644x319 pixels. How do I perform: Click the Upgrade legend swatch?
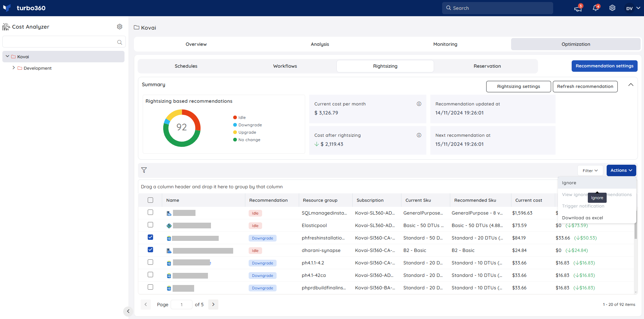235,132
